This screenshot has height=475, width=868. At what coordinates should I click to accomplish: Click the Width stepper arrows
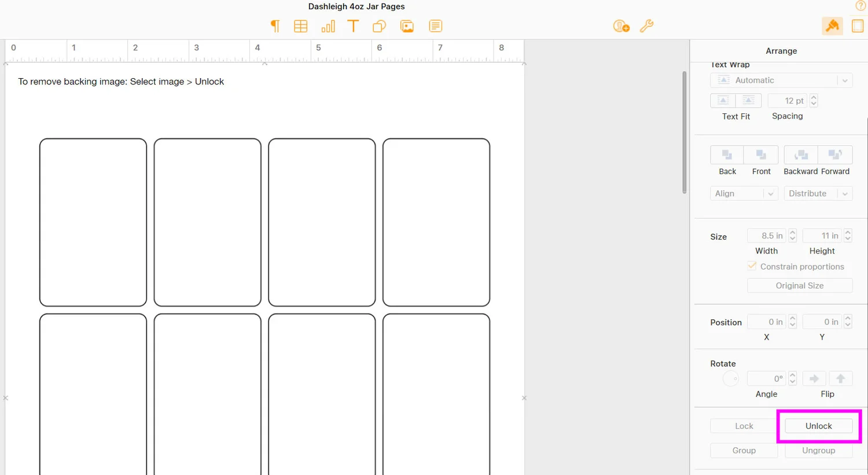(x=793, y=235)
